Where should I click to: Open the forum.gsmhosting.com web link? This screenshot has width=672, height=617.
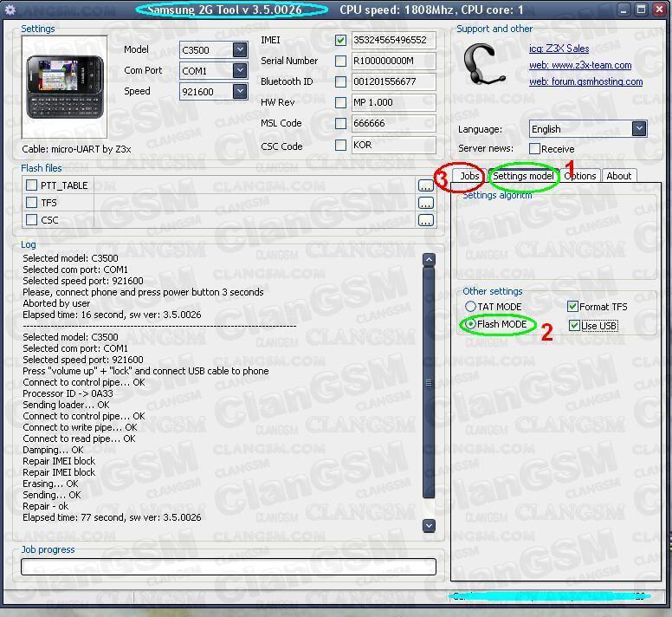tap(585, 81)
